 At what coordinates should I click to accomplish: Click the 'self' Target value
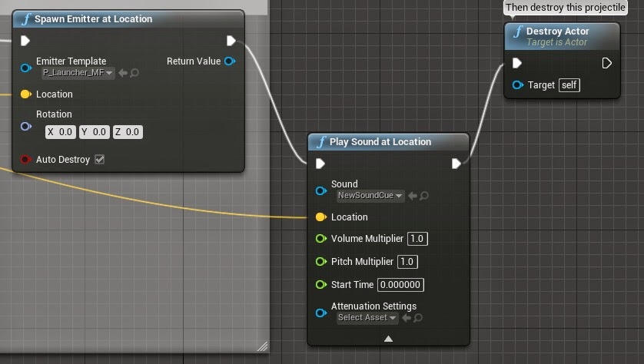[569, 85]
